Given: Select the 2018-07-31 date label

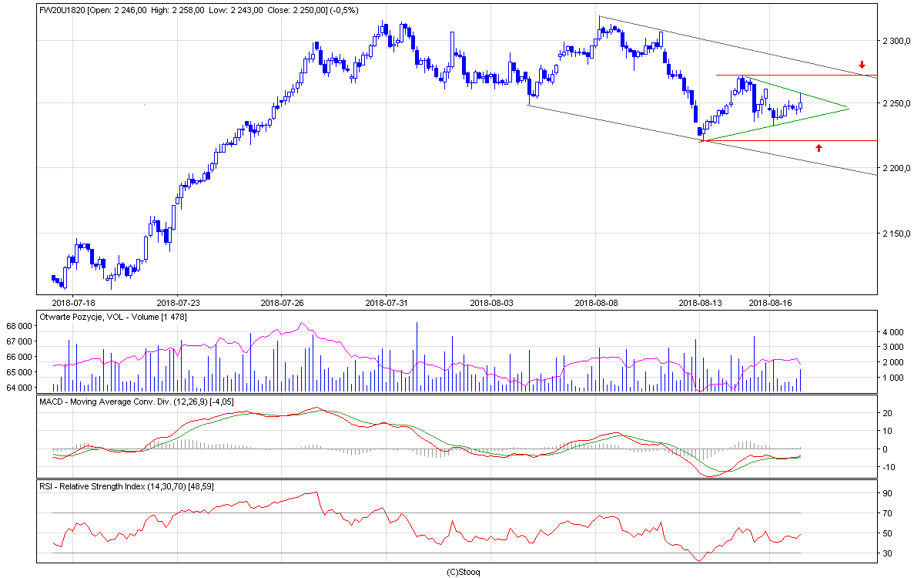Looking at the screenshot, I should click(386, 303).
